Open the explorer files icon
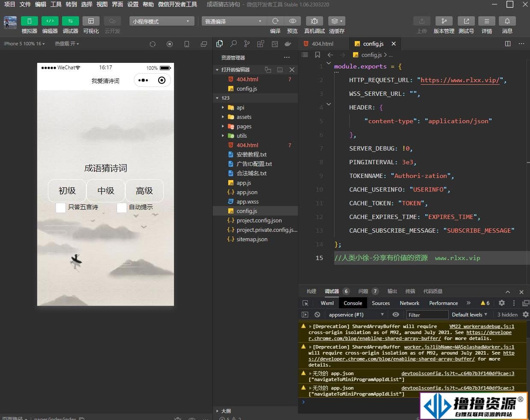This screenshot has width=530, height=420. 220,44
